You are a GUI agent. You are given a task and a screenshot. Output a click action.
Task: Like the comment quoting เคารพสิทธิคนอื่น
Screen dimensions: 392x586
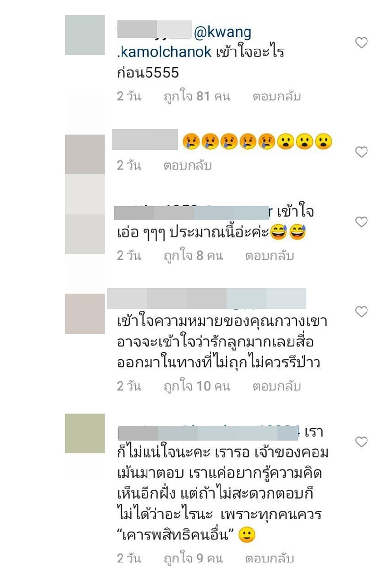[361, 442]
